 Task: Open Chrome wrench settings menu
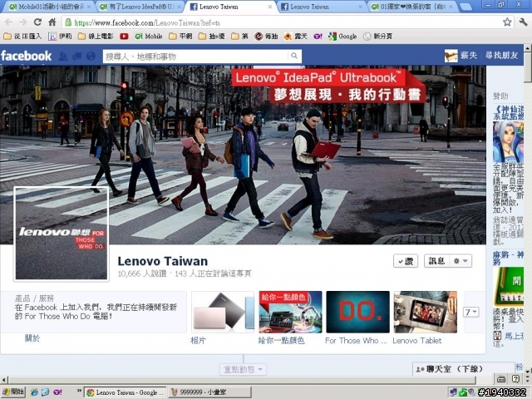[x=523, y=22]
